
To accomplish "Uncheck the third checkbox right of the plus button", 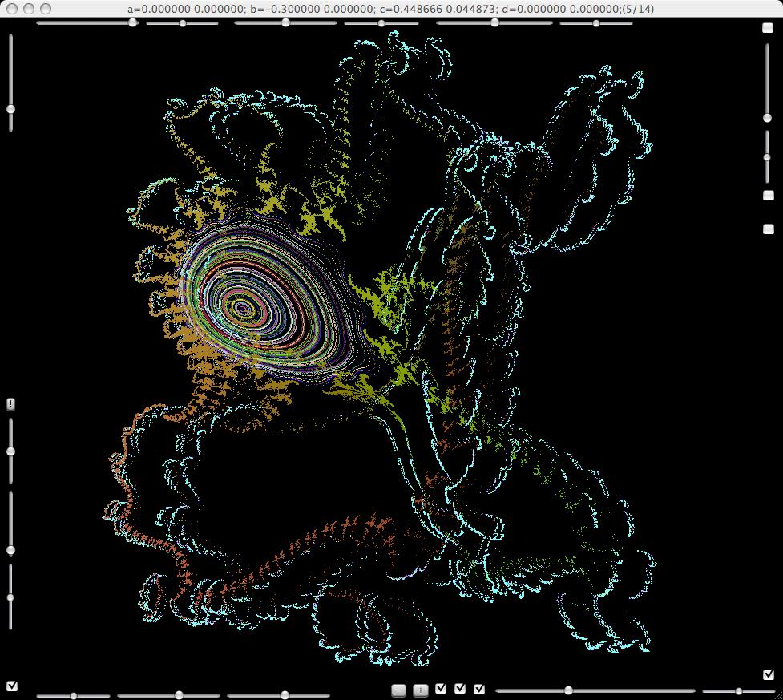I will click(x=479, y=689).
